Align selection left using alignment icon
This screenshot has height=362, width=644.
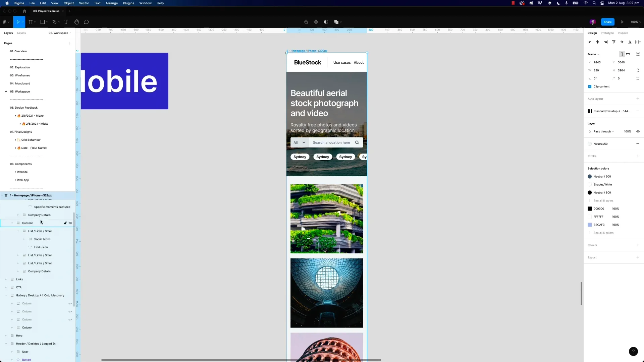click(589, 42)
